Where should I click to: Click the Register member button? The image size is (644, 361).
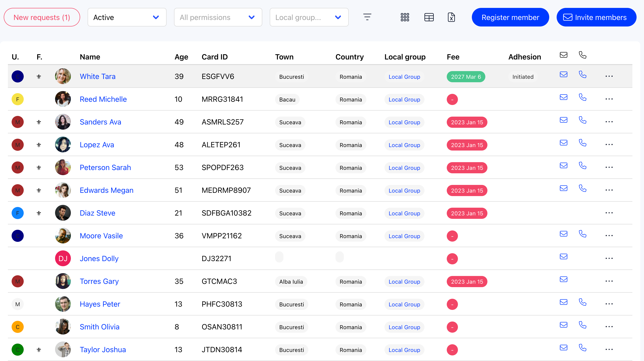(510, 17)
